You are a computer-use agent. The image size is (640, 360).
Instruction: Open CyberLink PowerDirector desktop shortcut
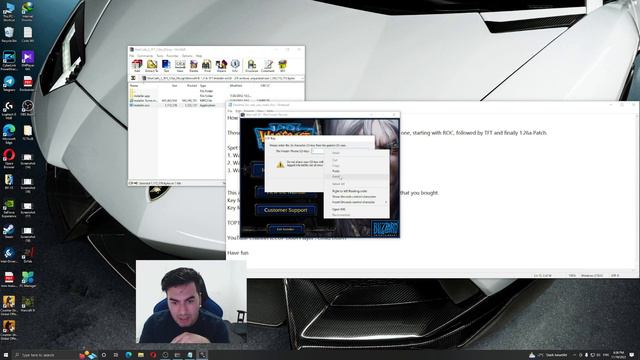click(9, 60)
